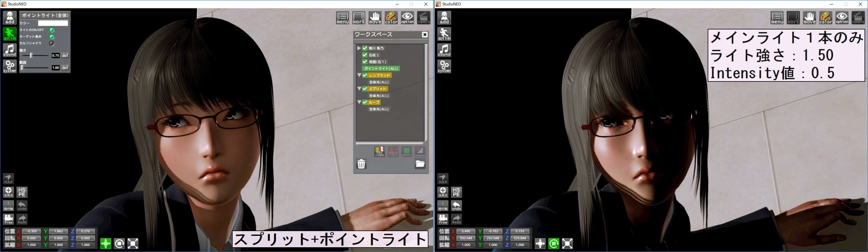This screenshot has height=252, width=868.
Task: Collapse the レンブランド folder
Action: [359, 75]
